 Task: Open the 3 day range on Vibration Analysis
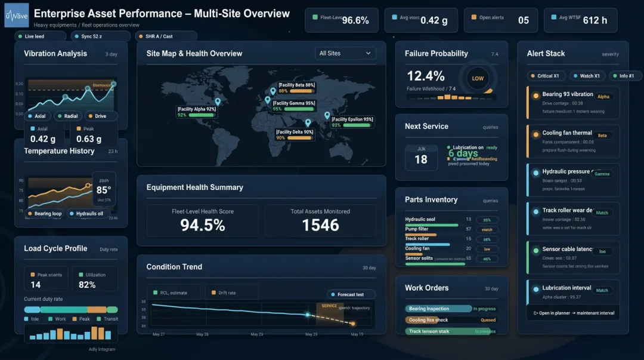pyautogui.click(x=111, y=54)
